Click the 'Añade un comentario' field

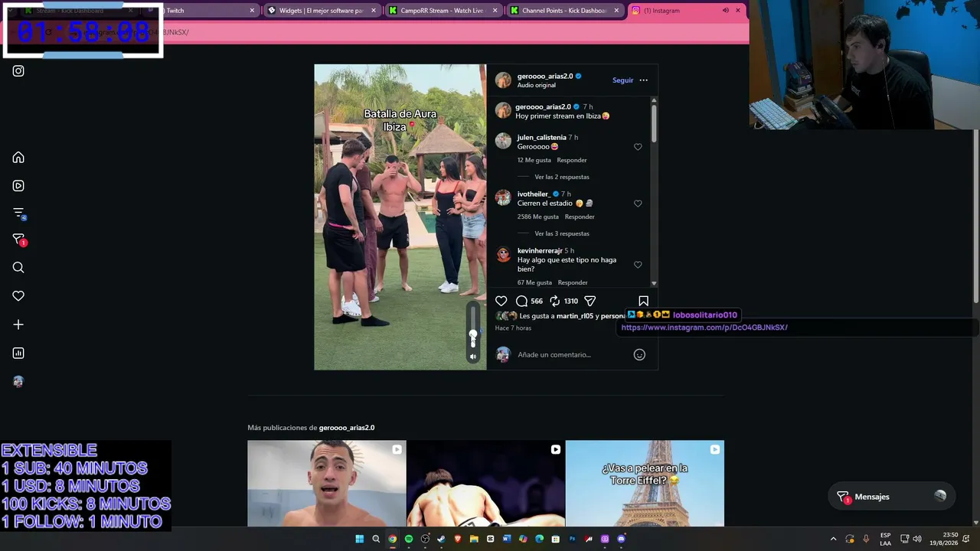click(572, 354)
